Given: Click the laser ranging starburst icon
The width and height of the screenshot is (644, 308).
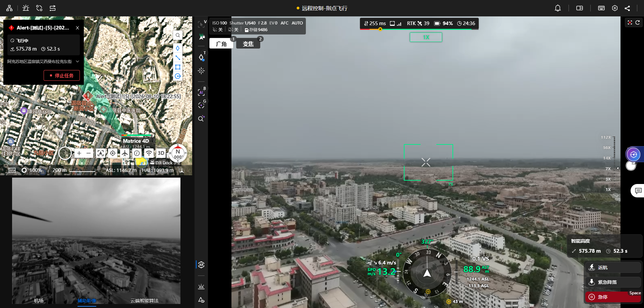Looking at the screenshot, I should click(x=201, y=71).
